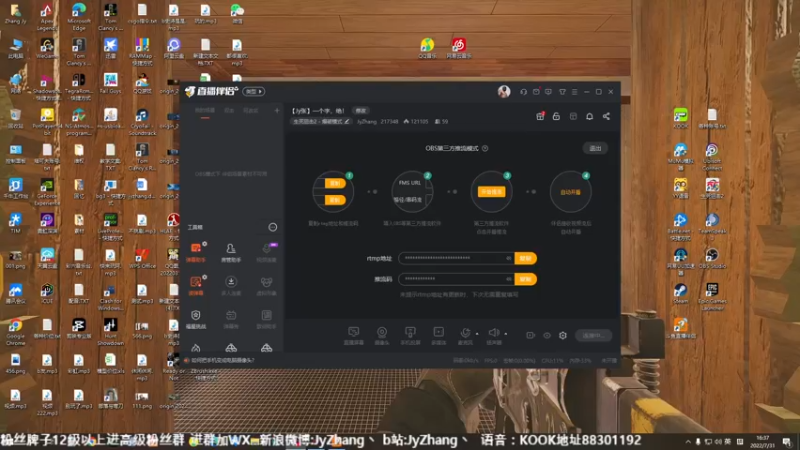Screen dimensions: 800x450
Task: Click 退出 to leave OBS mode
Action: click(x=595, y=148)
